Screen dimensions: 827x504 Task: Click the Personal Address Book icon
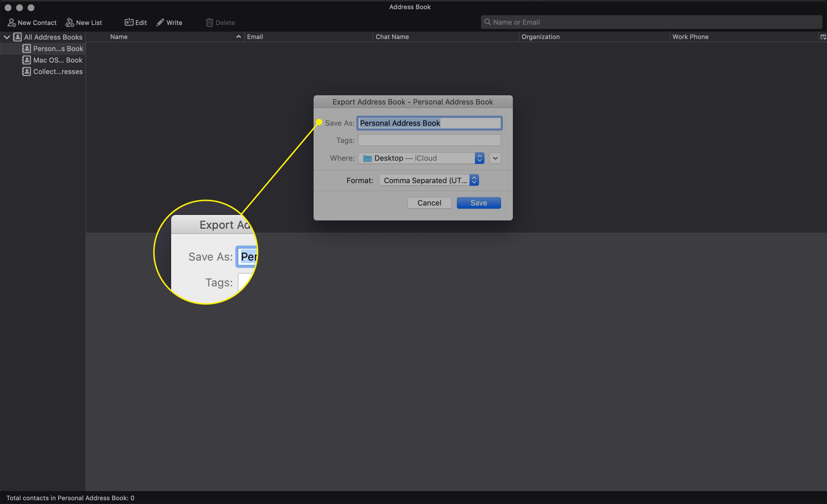point(27,48)
